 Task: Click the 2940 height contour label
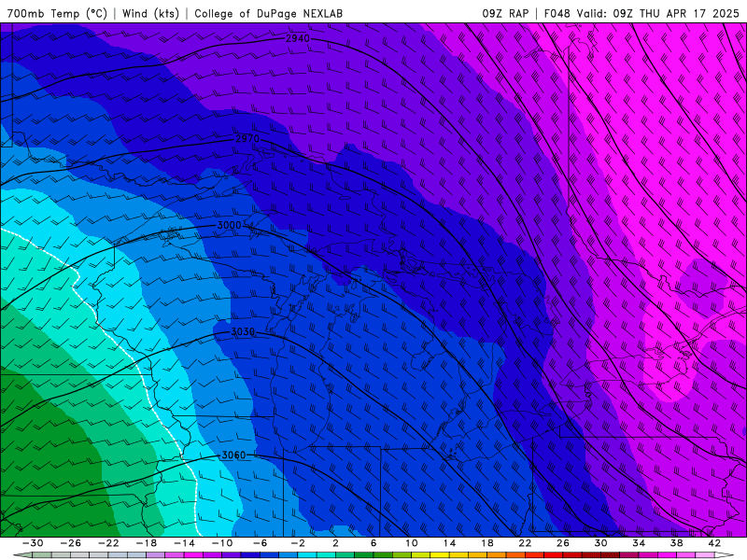point(298,38)
